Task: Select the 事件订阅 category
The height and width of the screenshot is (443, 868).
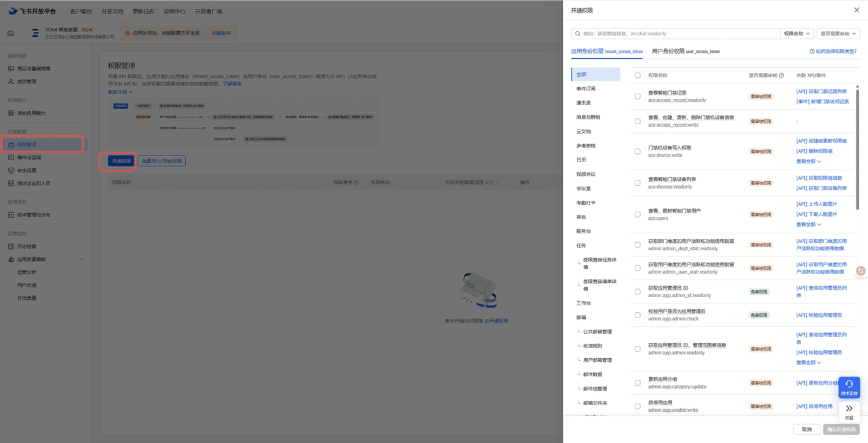Action: [586, 89]
